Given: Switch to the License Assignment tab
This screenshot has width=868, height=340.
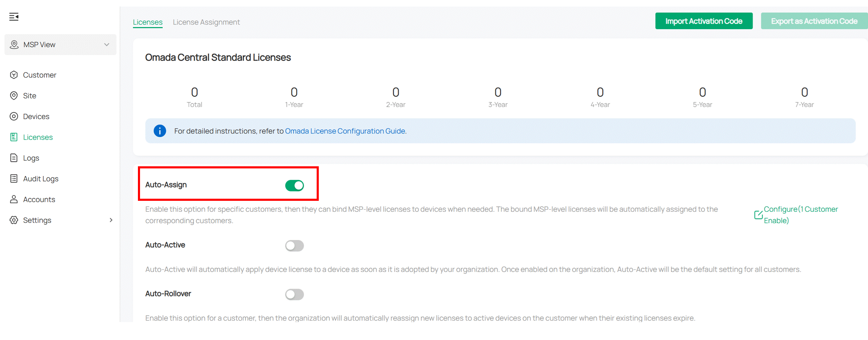Looking at the screenshot, I should 206,22.
